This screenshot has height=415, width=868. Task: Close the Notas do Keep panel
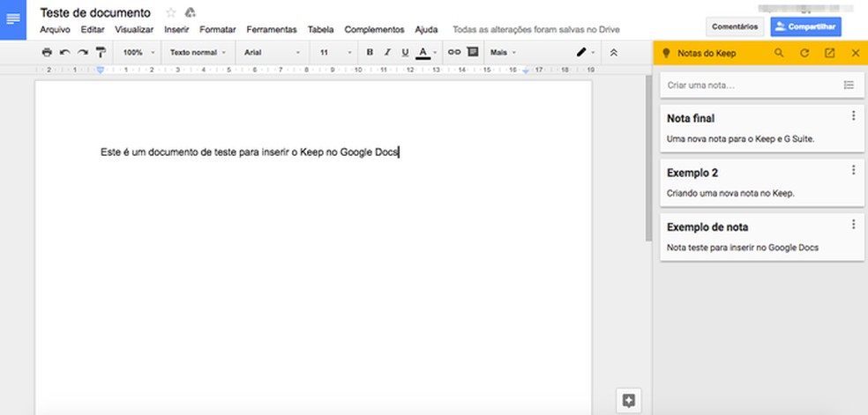point(856,53)
